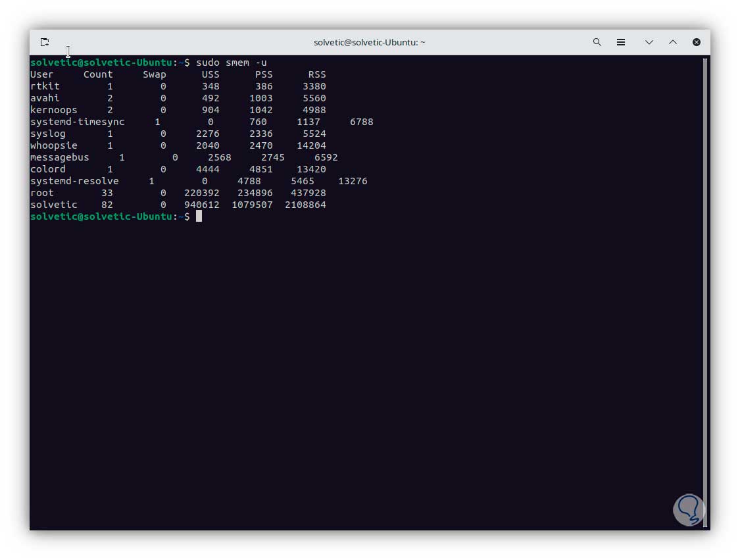Click the 'Count' column header
The image size is (740, 560).
click(x=98, y=74)
